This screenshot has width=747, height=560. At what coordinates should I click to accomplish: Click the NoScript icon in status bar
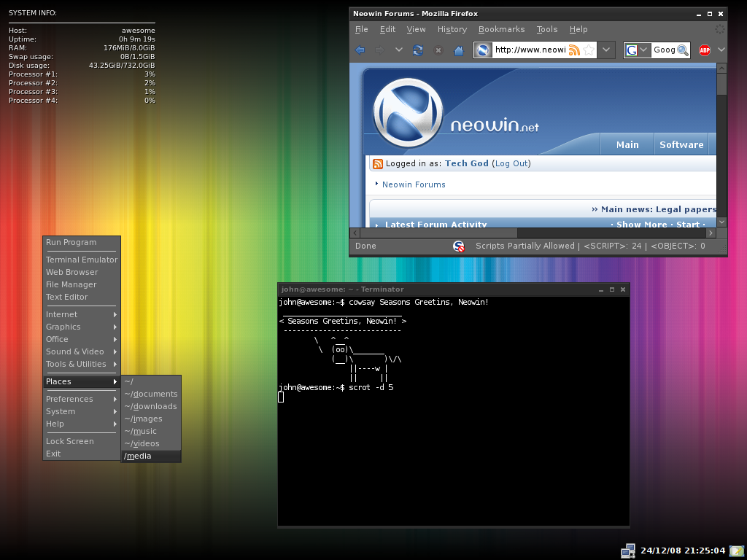click(x=459, y=246)
